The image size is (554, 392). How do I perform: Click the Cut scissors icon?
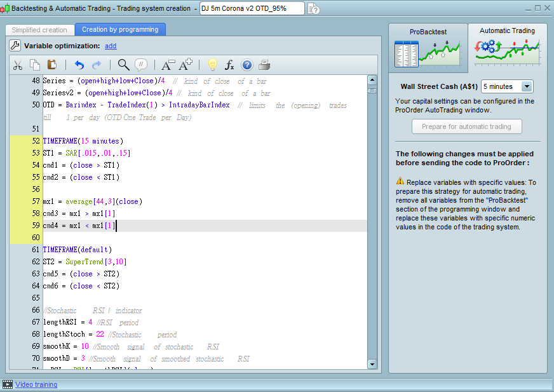click(x=18, y=65)
